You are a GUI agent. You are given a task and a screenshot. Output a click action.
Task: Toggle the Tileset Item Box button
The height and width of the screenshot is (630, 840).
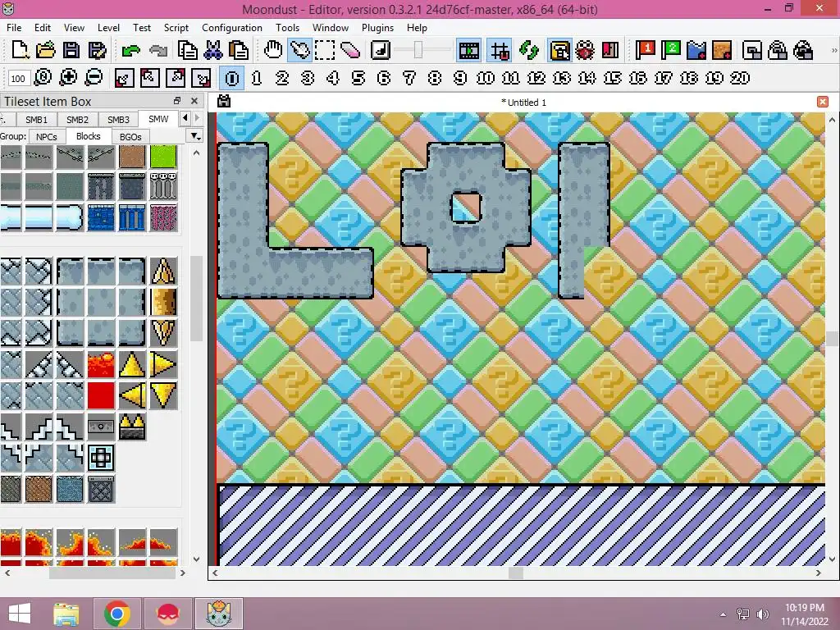559,50
